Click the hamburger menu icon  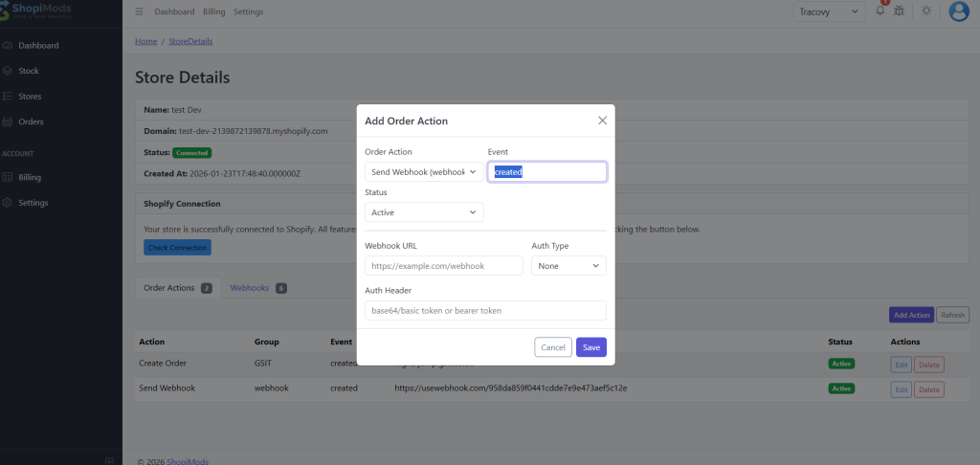(x=139, y=11)
